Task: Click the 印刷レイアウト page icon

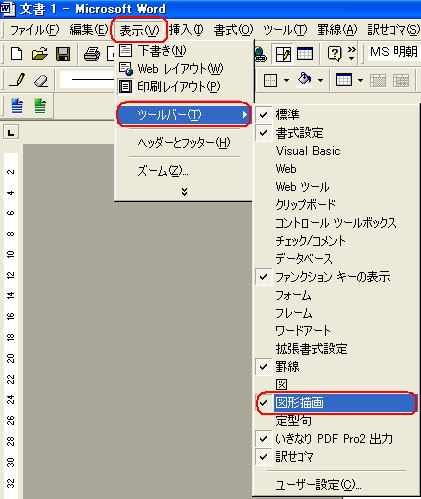Action: tap(125, 87)
